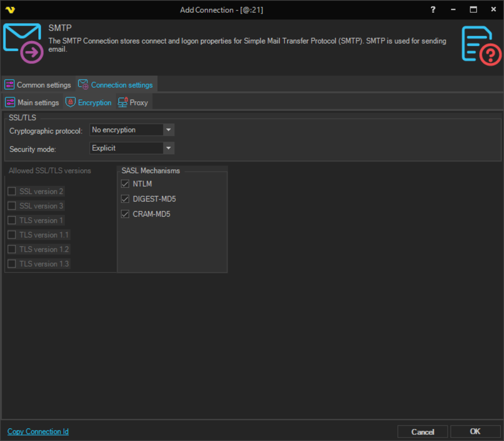Click the question mark help button
The height and width of the screenshot is (441, 504).
[433, 10]
